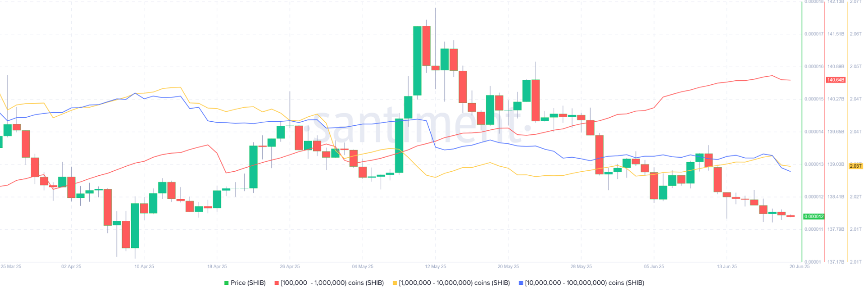Click the green 0.000012 price badge
The image size is (868, 293).
tap(814, 216)
